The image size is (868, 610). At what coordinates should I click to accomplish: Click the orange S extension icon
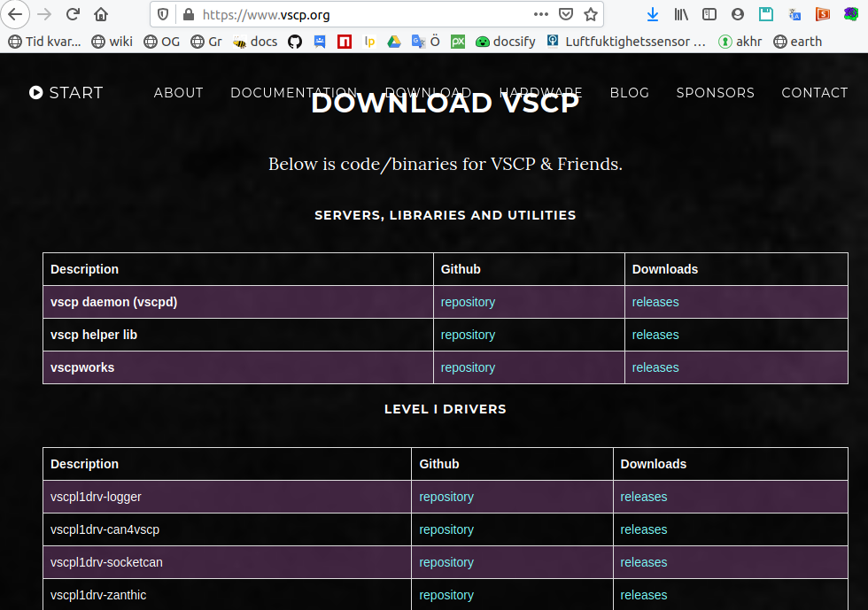point(823,14)
